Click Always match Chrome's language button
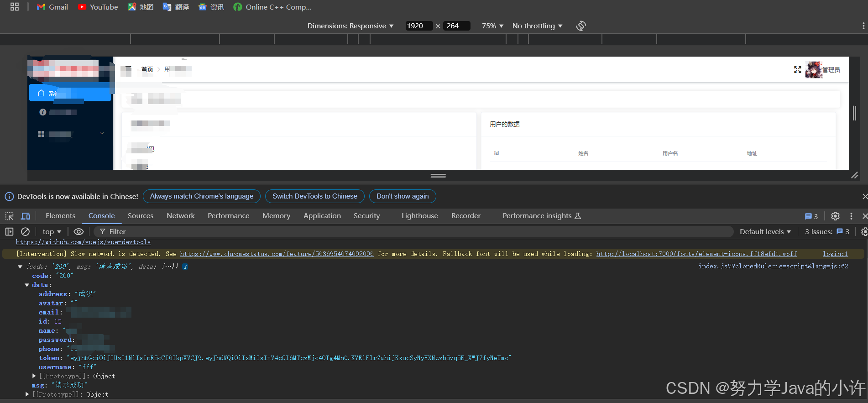 pyautogui.click(x=202, y=196)
